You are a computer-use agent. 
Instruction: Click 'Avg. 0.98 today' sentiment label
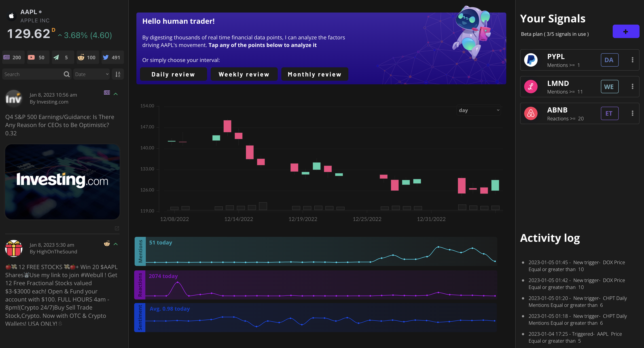(169, 309)
